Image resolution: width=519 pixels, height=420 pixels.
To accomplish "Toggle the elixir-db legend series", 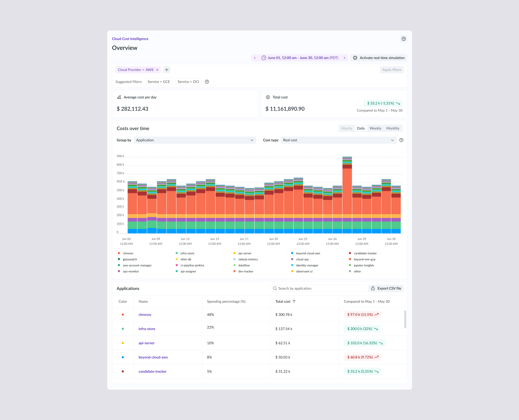I will [183, 259].
